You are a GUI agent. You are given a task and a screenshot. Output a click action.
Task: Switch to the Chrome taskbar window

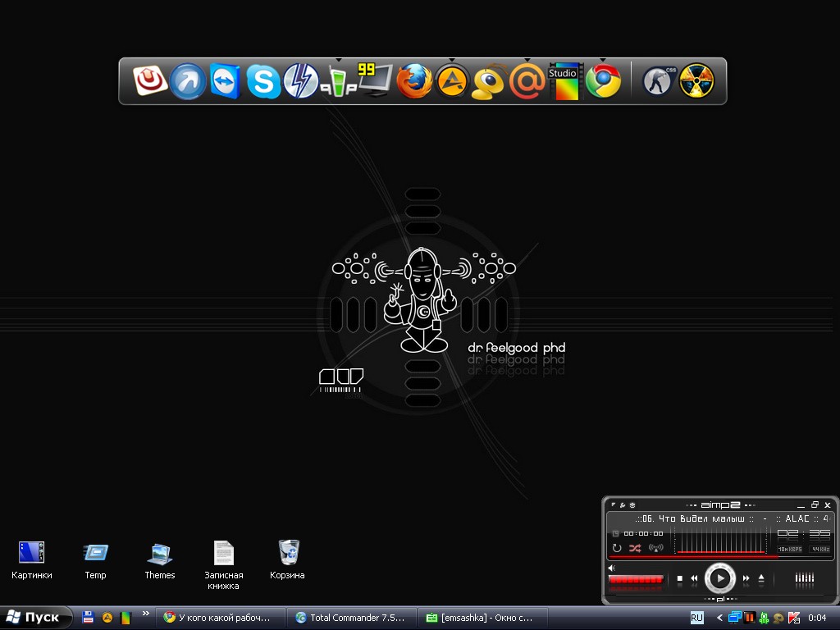coord(220,618)
